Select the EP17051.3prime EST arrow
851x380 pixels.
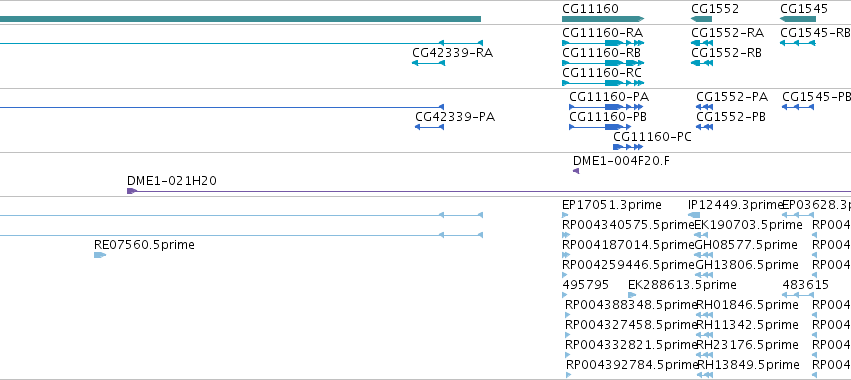tap(565, 215)
